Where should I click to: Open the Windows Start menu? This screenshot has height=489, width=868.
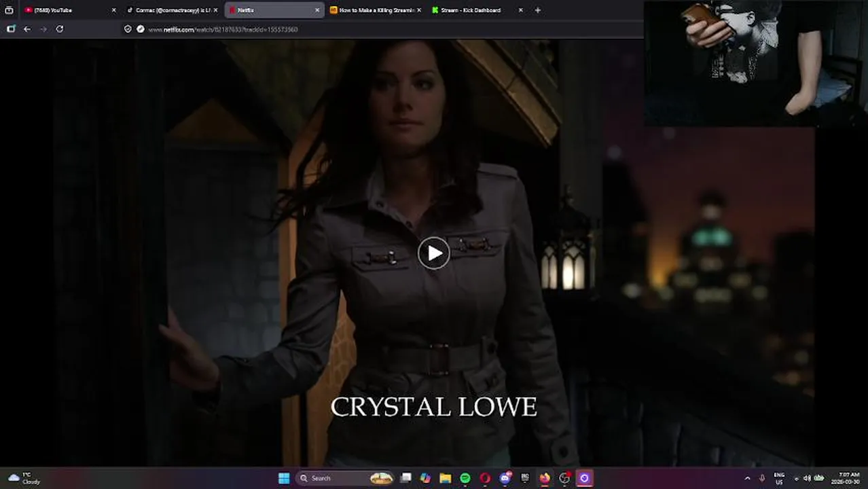click(284, 478)
